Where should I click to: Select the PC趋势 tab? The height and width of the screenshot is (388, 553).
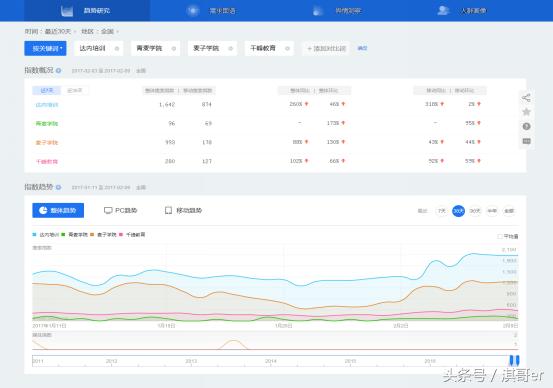(x=120, y=210)
